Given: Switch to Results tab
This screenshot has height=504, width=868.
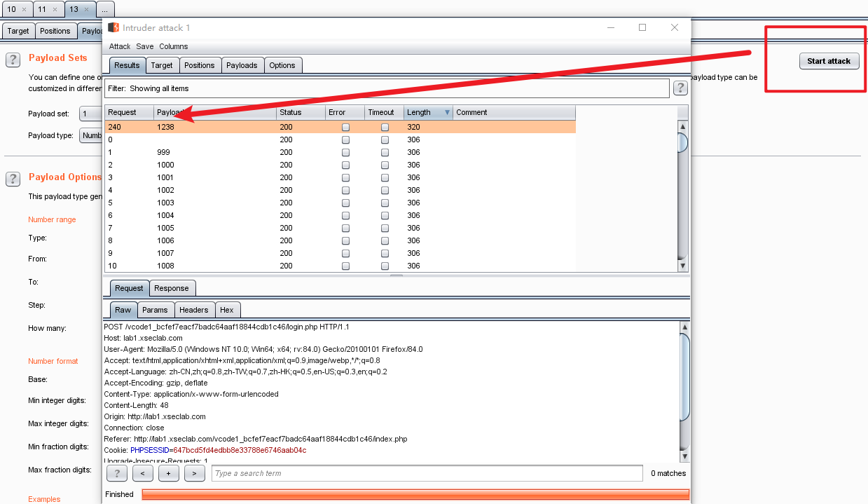Looking at the screenshot, I should 127,65.
